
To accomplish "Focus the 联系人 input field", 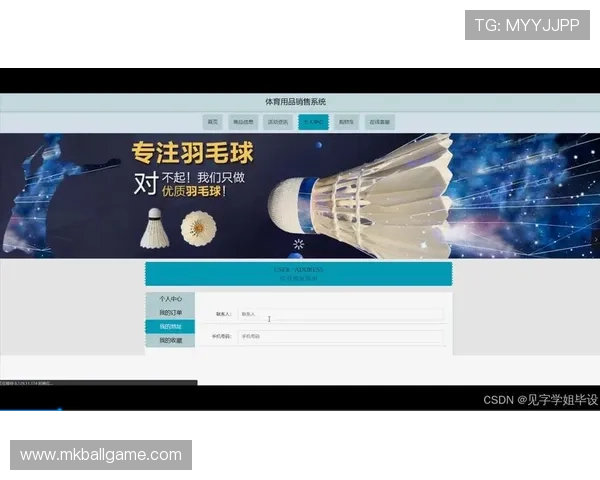I will click(x=340, y=314).
